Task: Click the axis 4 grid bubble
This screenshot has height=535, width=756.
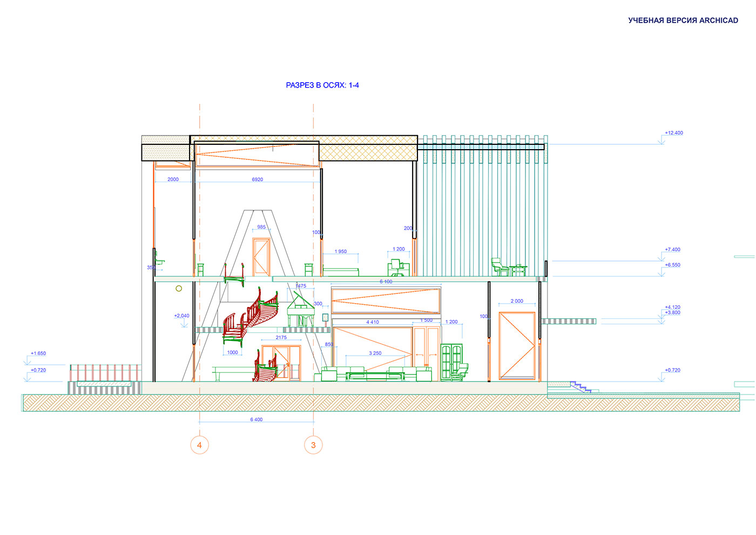Action: 199,445
